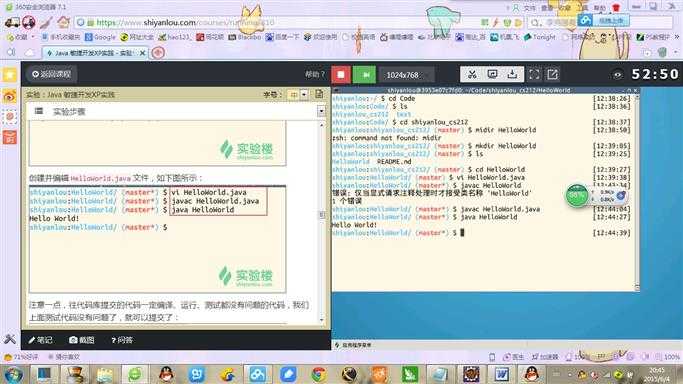Click the red sidebar icon below the dashed-box icon

point(10,138)
